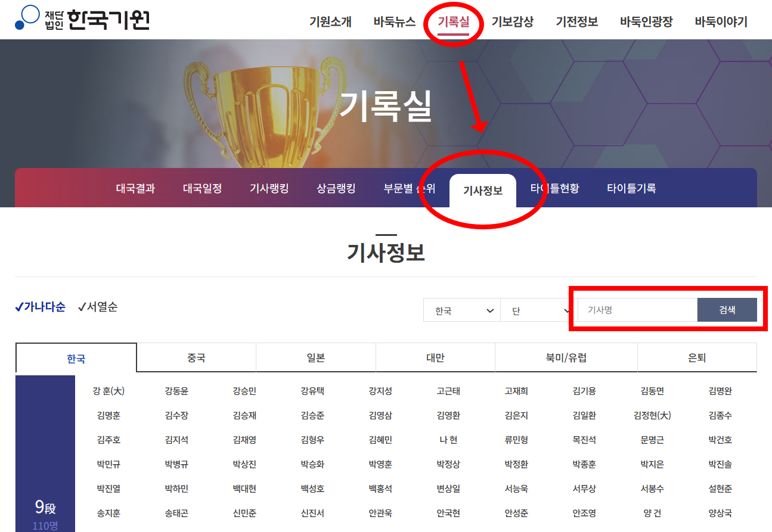Select the 상금랭킹 tab
Image resolution: width=772 pixels, height=532 pixels.
click(x=336, y=188)
